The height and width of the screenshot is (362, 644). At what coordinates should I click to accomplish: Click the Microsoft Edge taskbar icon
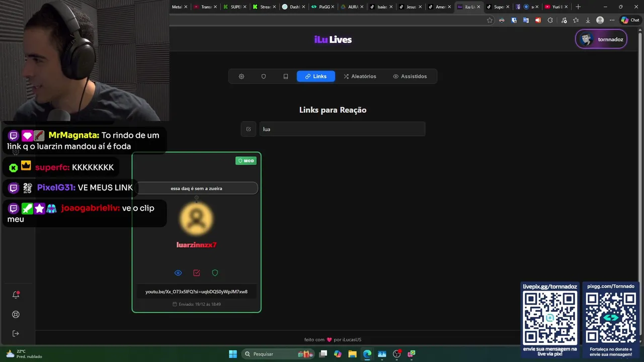coord(367,354)
